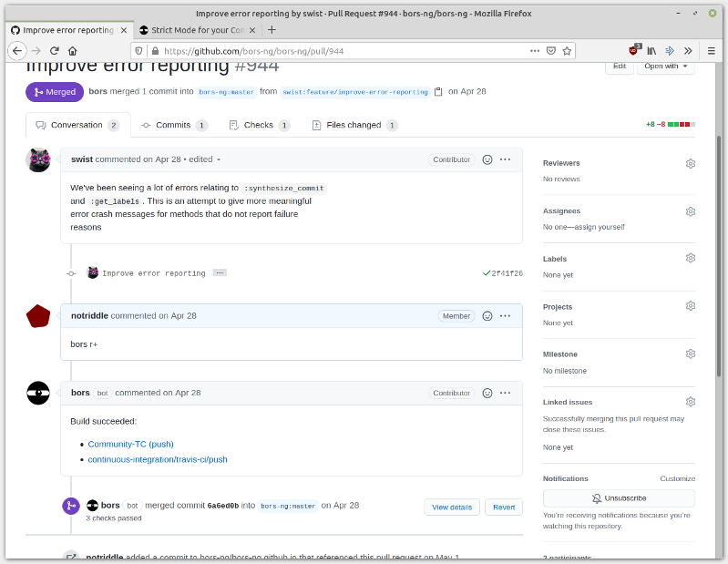Open Labels settings gear
The width and height of the screenshot is (728, 564).
(691, 258)
